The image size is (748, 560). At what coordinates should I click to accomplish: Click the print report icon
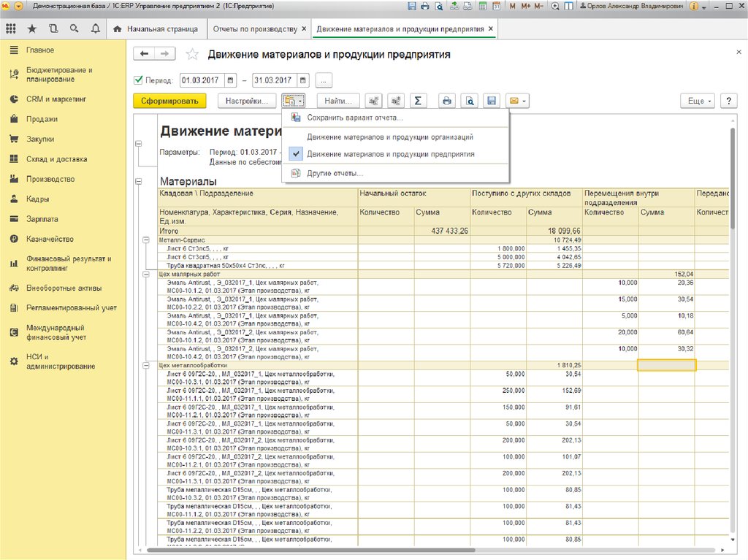click(x=447, y=101)
